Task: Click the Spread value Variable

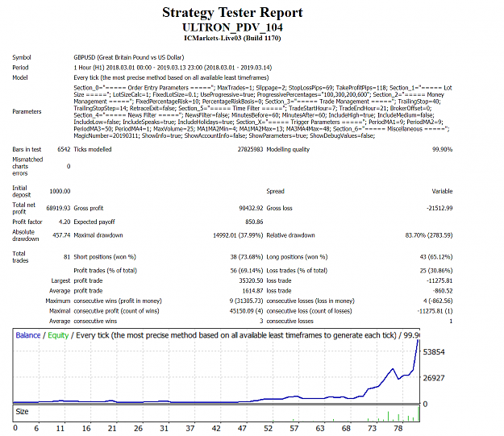Action: click(442, 192)
